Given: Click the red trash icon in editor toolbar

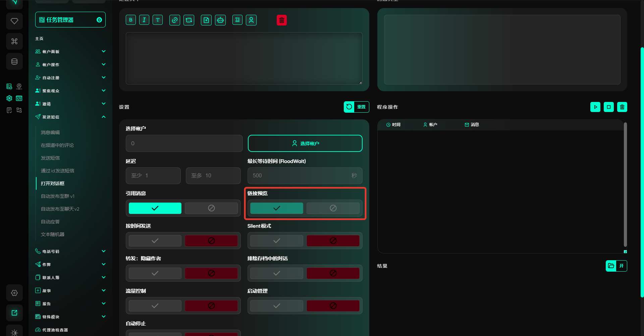Looking at the screenshot, I should point(282,20).
